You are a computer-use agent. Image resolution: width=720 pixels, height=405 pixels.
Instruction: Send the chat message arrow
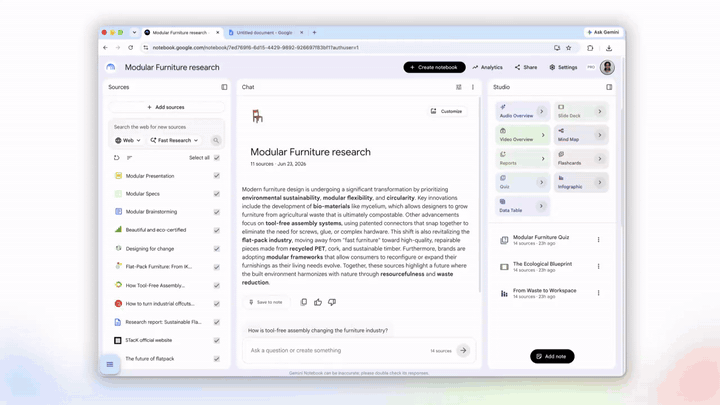[463, 350]
